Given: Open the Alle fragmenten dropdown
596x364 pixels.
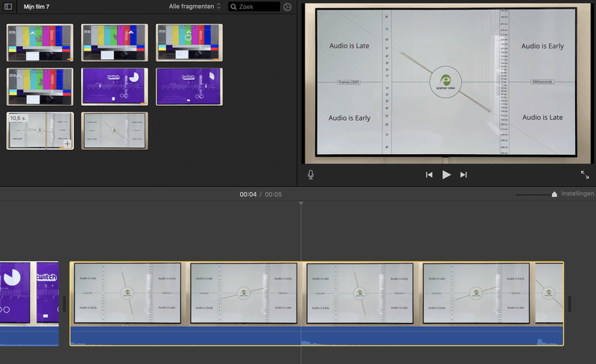Looking at the screenshot, I should [195, 7].
